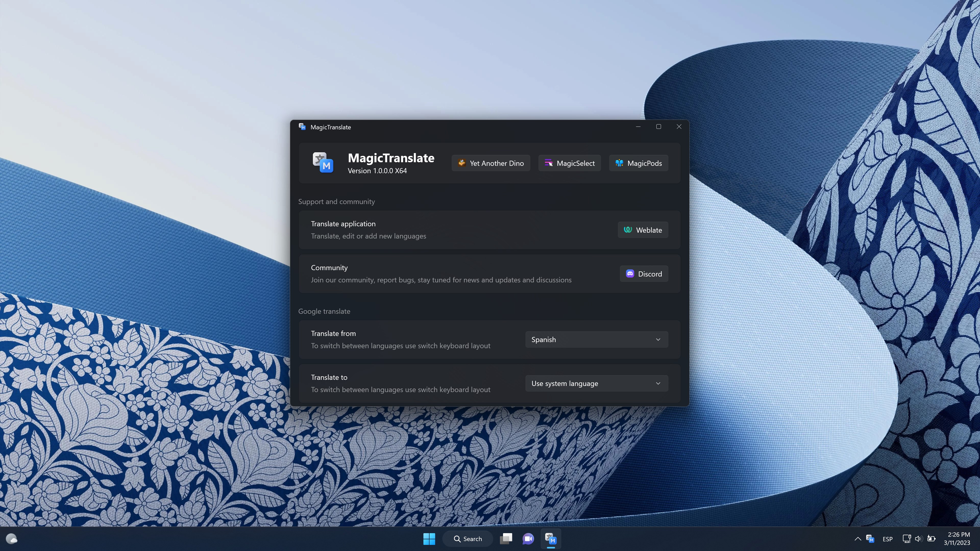This screenshot has width=980, height=551.
Task: Launch the Chat app from the taskbar
Action: (x=529, y=539)
